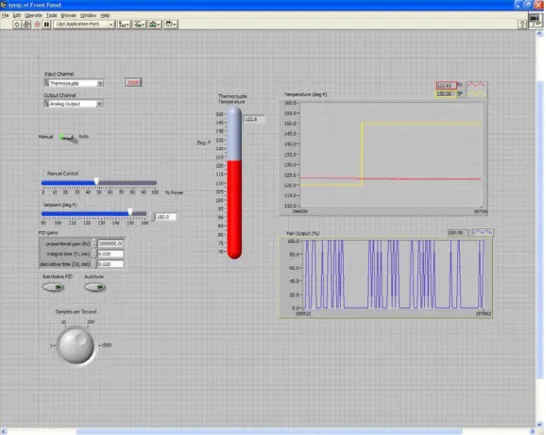Click inside the Fan Output (%) chart
The image size is (546, 435).
tap(393, 274)
